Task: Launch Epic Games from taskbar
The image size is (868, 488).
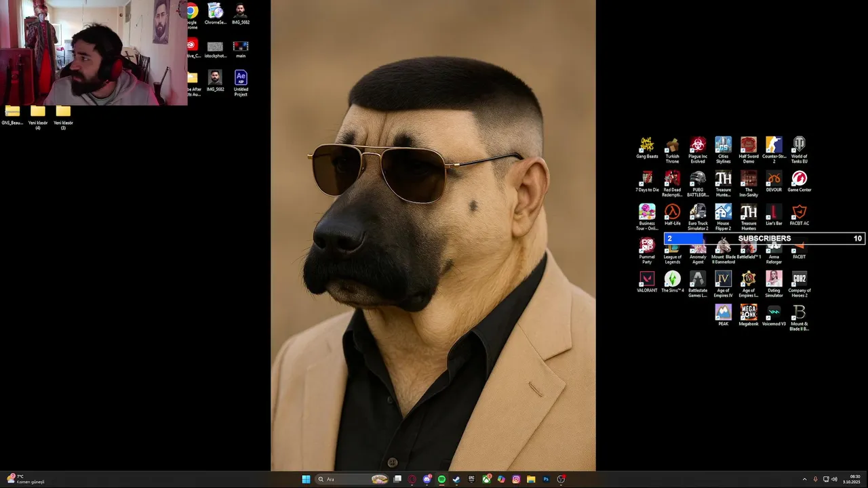Action: (x=471, y=479)
